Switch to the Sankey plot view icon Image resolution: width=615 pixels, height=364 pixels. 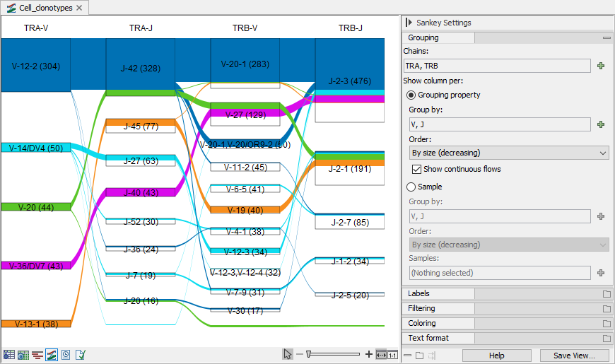pos(51,355)
